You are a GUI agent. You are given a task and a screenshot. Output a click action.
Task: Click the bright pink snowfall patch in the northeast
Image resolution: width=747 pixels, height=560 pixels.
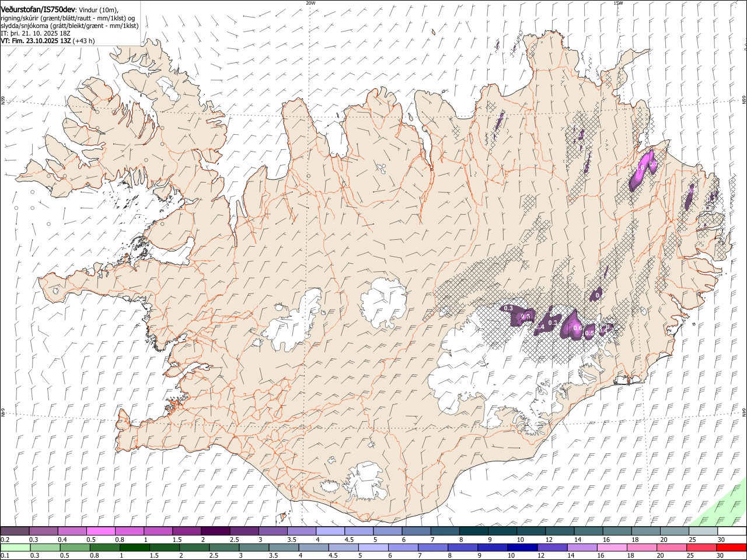click(x=642, y=169)
